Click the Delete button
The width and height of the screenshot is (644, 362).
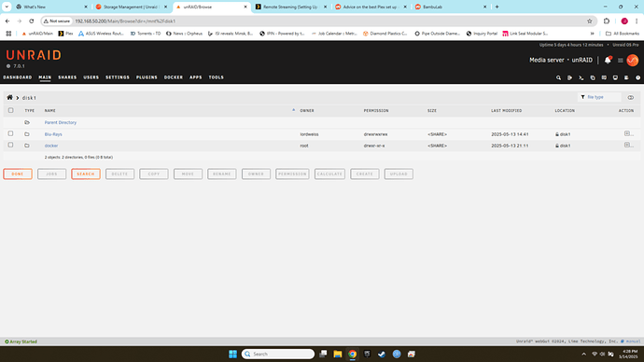pos(119,174)
